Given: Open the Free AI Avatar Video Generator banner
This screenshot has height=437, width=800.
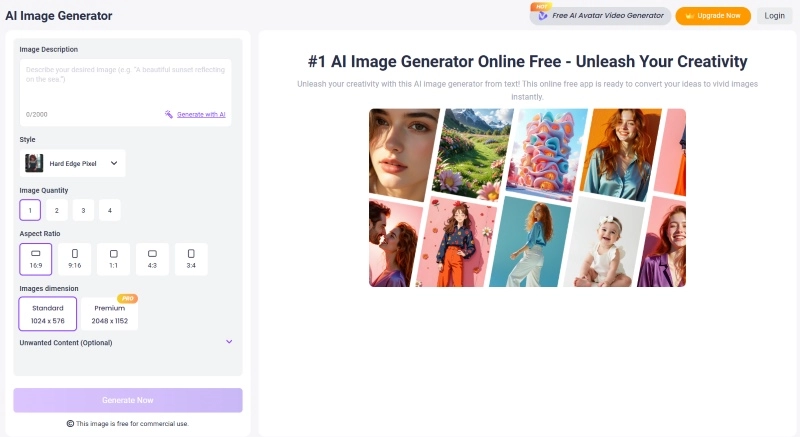Looking at the screenshot, I should [600, 16].
